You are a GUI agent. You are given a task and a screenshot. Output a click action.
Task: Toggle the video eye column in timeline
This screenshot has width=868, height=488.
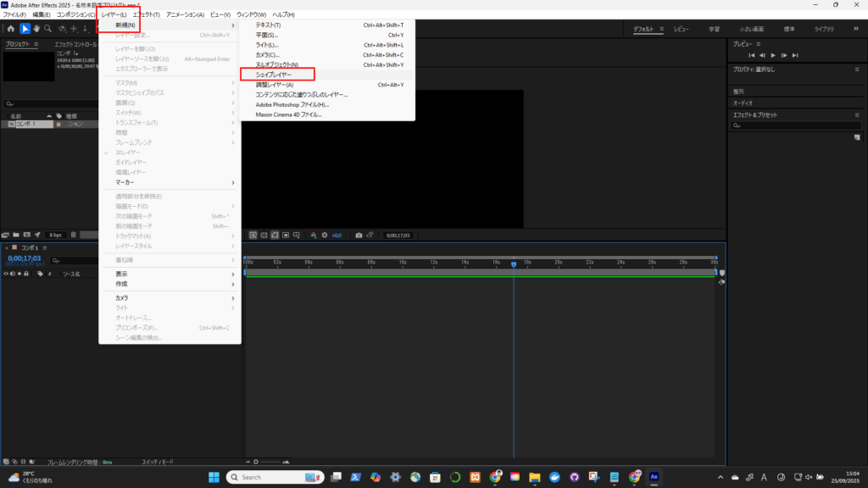coord(8,274)
